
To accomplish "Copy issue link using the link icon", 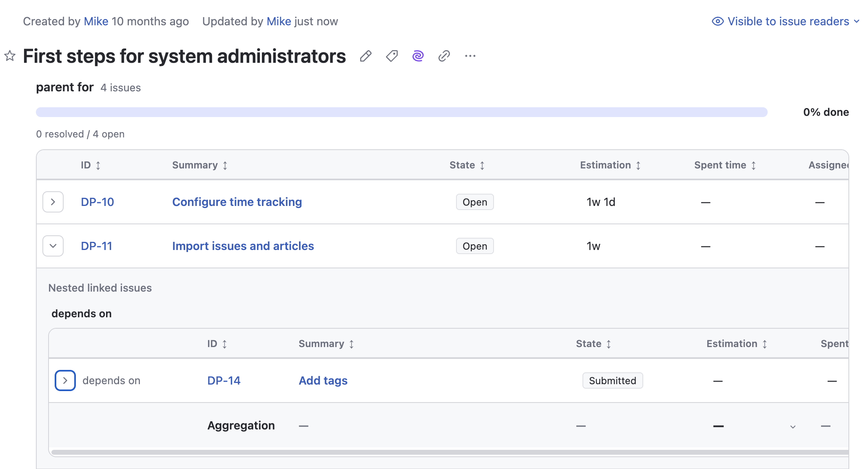I will 444,56.
